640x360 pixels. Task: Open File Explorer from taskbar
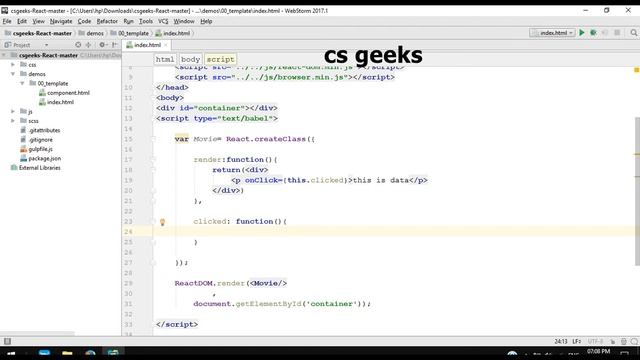[67, 353]
